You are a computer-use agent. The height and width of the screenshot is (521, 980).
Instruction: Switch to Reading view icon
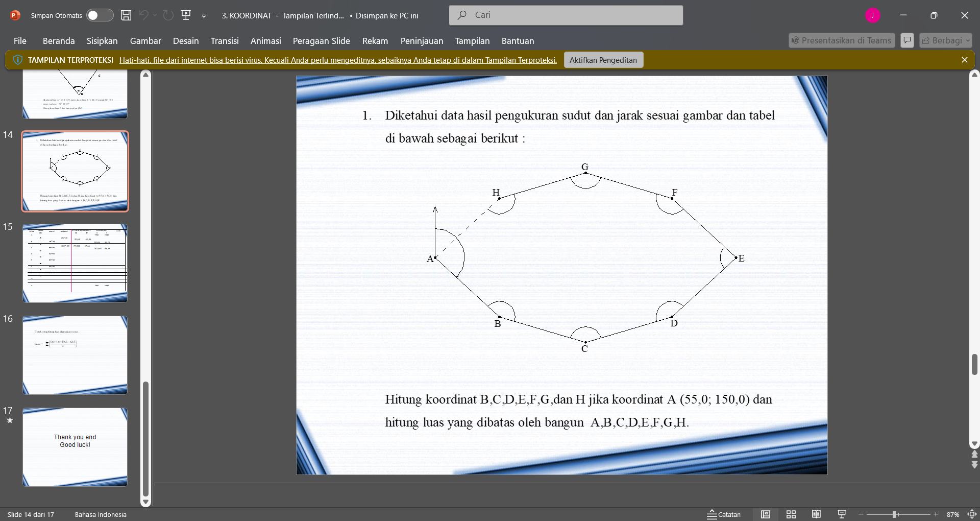click(817, 514)
